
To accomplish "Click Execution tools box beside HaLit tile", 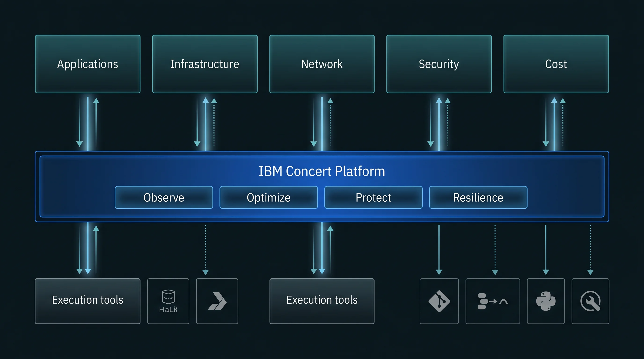I will click(x=88, y=301).
